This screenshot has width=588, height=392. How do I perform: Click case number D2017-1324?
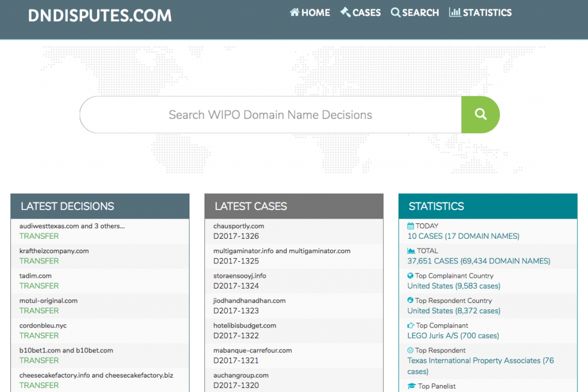tap(236, 286)
